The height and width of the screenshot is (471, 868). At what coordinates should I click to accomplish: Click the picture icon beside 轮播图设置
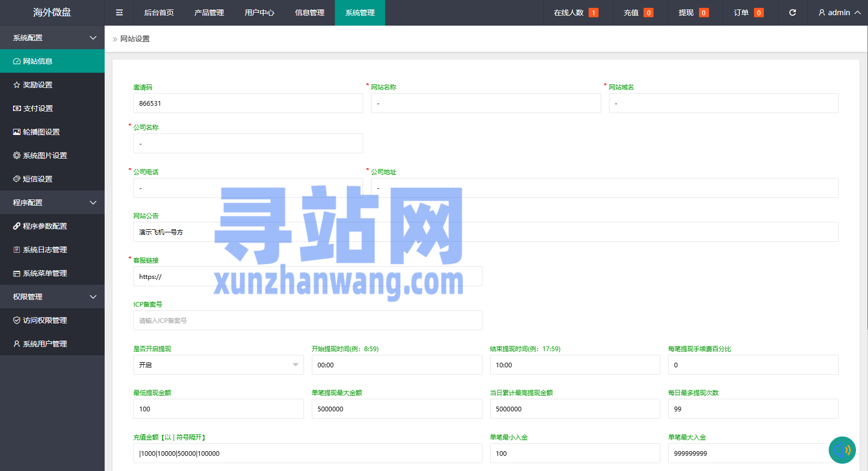tap(17, 132)
